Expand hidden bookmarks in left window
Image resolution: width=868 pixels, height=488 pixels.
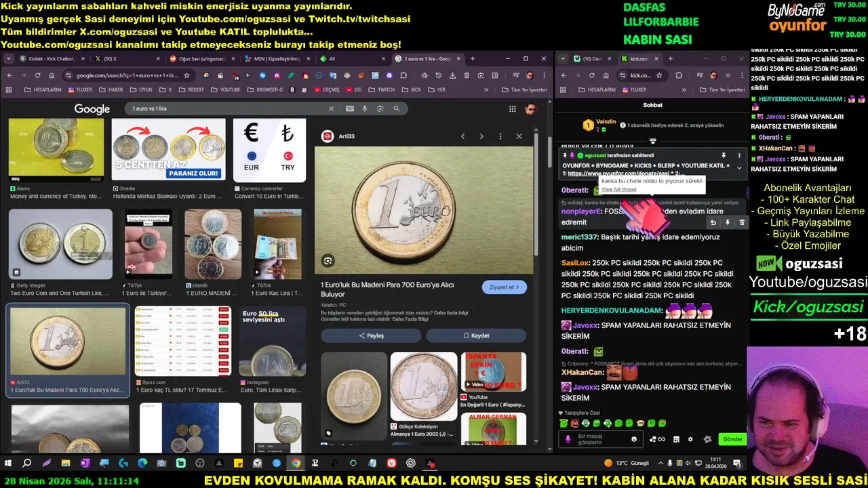[486, 89]
